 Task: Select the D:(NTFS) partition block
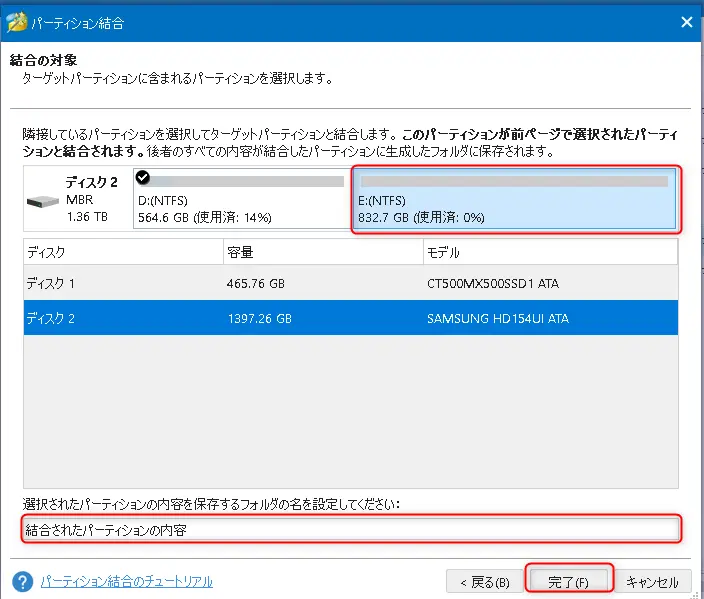(243, 199)
